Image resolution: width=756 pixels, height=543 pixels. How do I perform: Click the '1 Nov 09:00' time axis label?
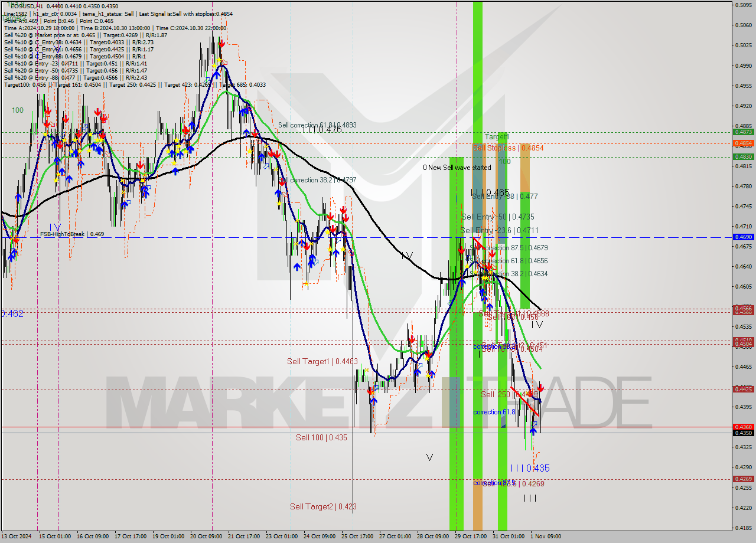[x=545, y=537]
